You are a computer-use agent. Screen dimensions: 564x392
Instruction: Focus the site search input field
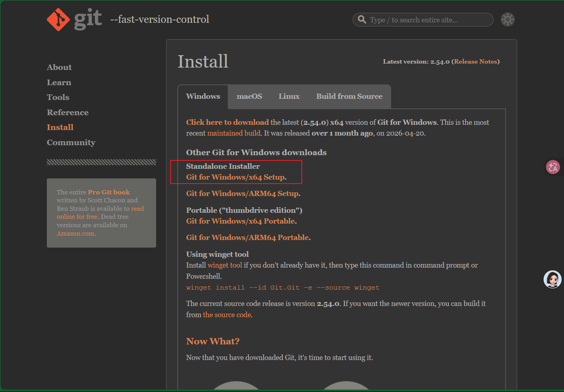click(x=423, y=20)
